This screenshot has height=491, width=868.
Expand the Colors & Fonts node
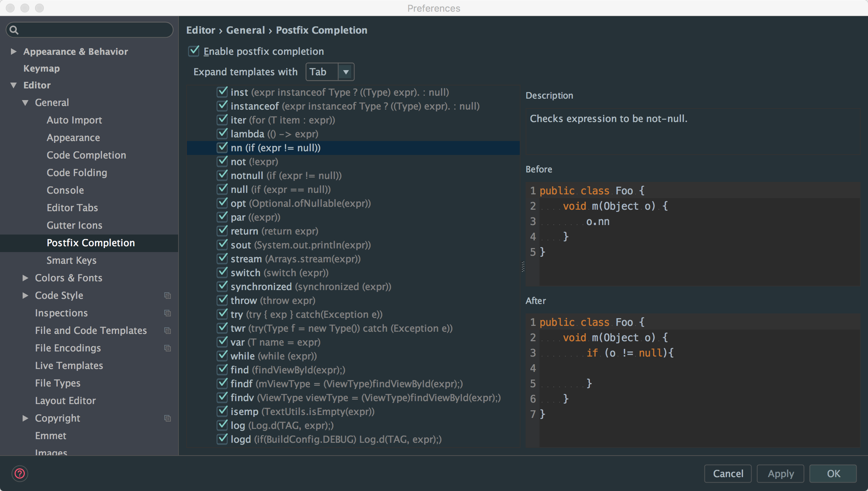click(25, 278)
